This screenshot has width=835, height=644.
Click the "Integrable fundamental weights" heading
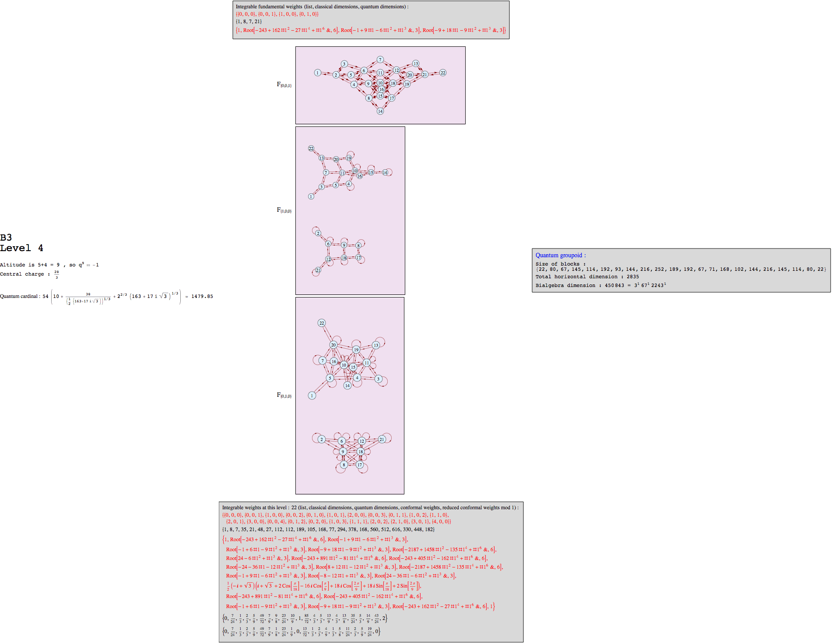click(322, 7)
